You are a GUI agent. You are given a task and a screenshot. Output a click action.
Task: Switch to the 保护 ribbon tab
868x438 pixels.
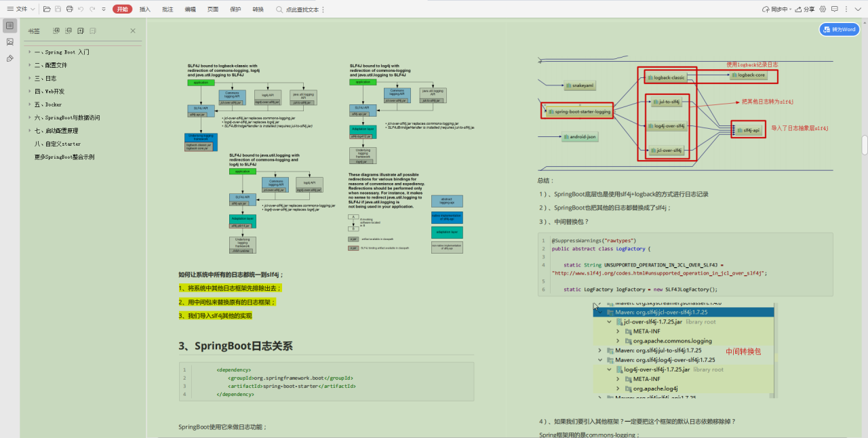[x=235, y=9]
